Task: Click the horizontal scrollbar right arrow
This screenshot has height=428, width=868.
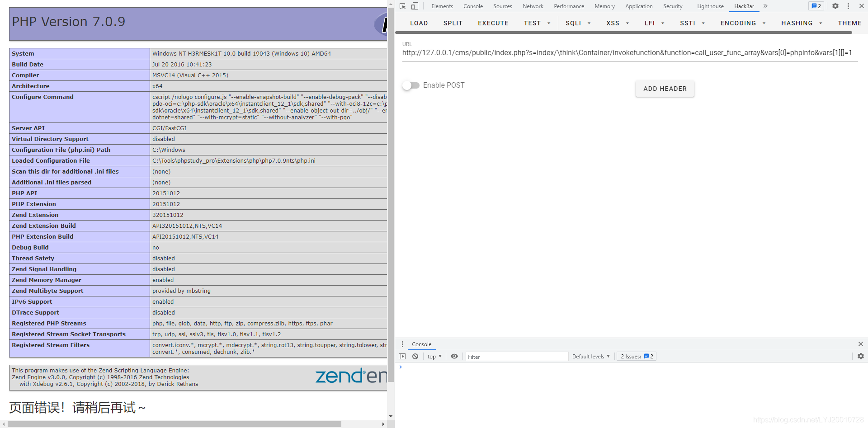Action: click(x=383, y=424)
